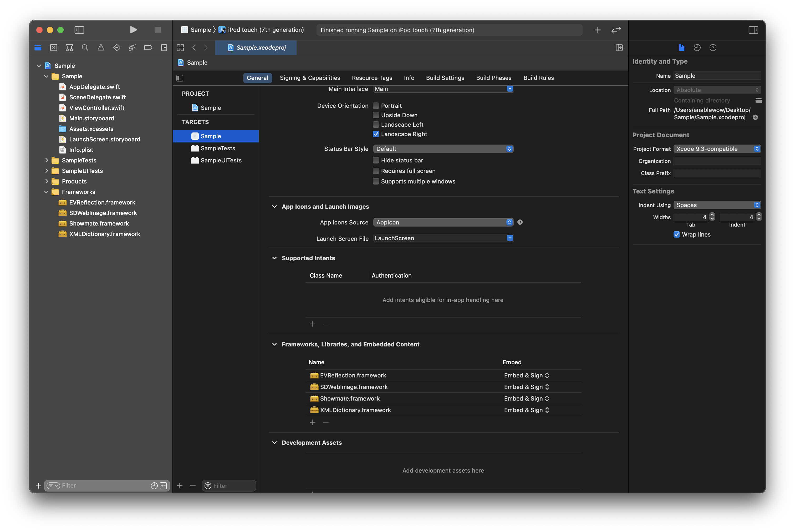Open the Find navigator magnifier icon
The image size is (795, 532).
(85, 48)
